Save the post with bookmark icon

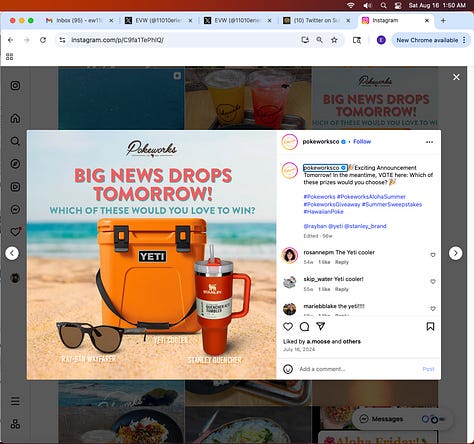430,326
